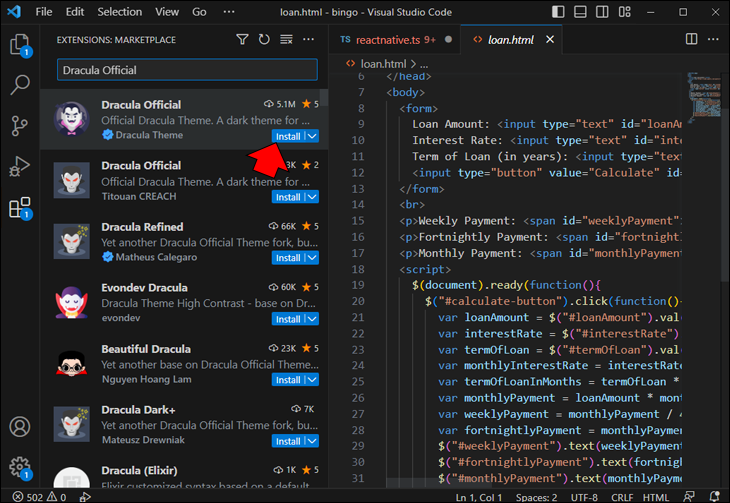Split the editor right
730x503 pixels.
[x=691, y=39]
